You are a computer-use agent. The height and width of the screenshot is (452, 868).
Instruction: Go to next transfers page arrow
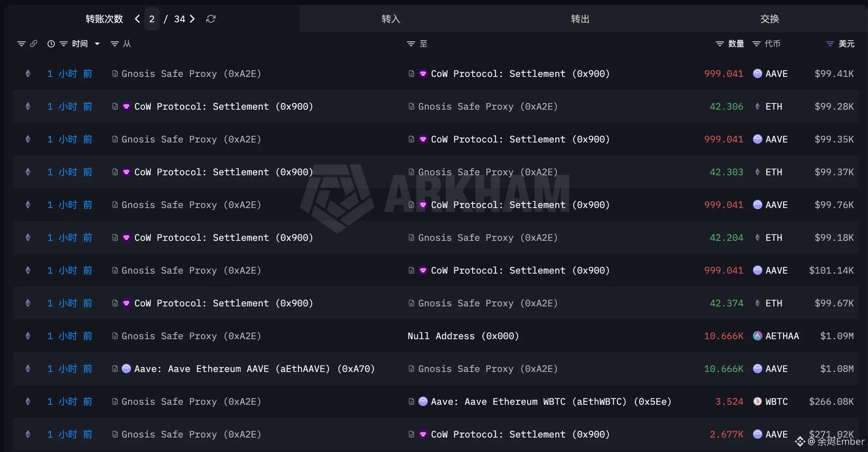(x=192, y=19)
